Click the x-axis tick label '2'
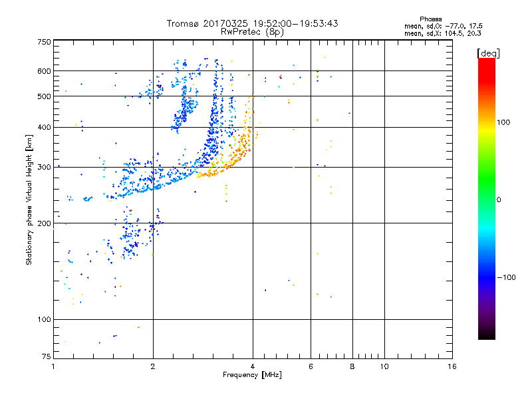 (x=153, y=366)
